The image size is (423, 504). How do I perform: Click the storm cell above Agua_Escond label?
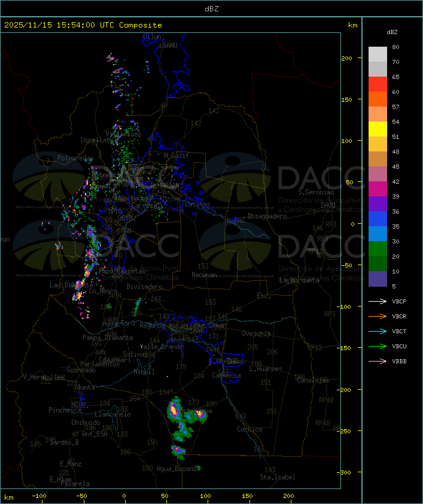click(x=178, y=451)
